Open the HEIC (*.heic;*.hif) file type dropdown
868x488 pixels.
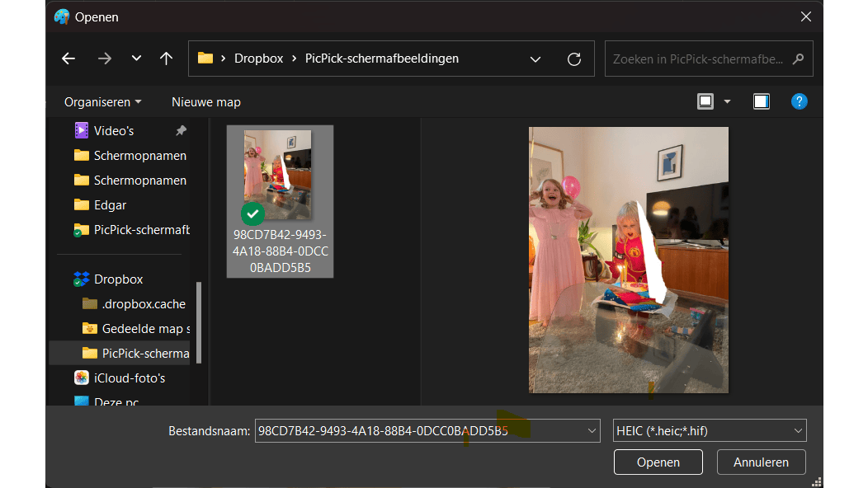pos(710,430)
